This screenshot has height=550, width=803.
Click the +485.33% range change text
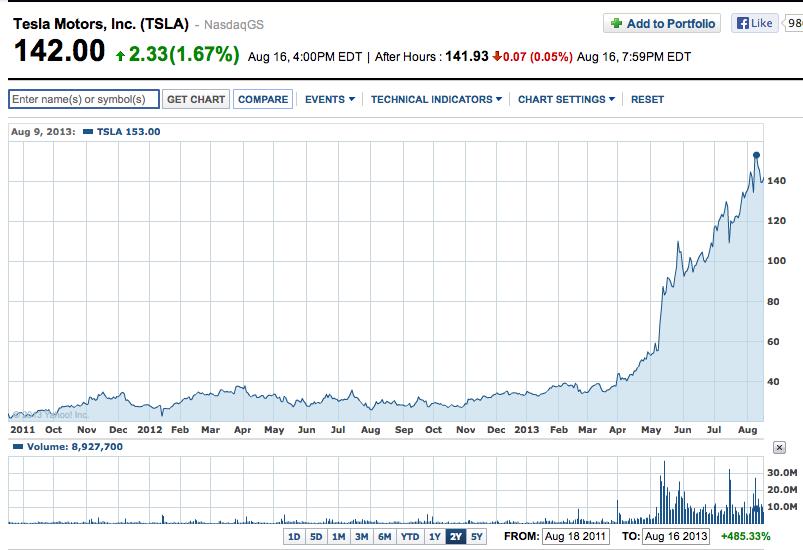click(745, 536)
